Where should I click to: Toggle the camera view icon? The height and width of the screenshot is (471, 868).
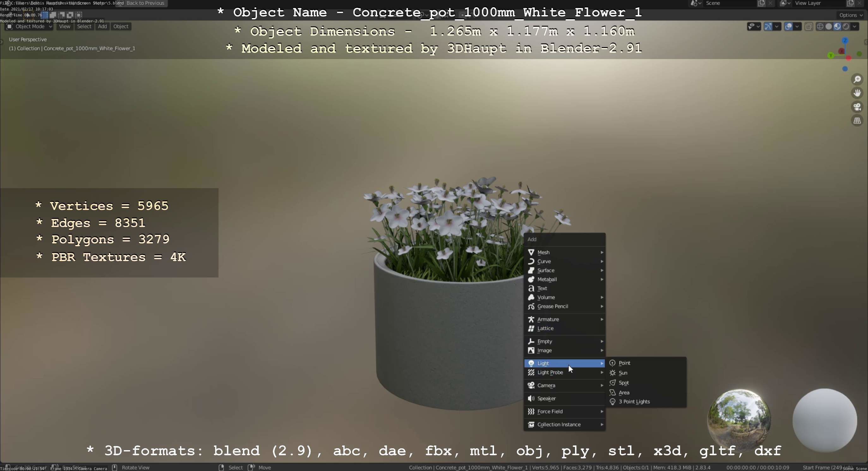[x=857, y=107]
